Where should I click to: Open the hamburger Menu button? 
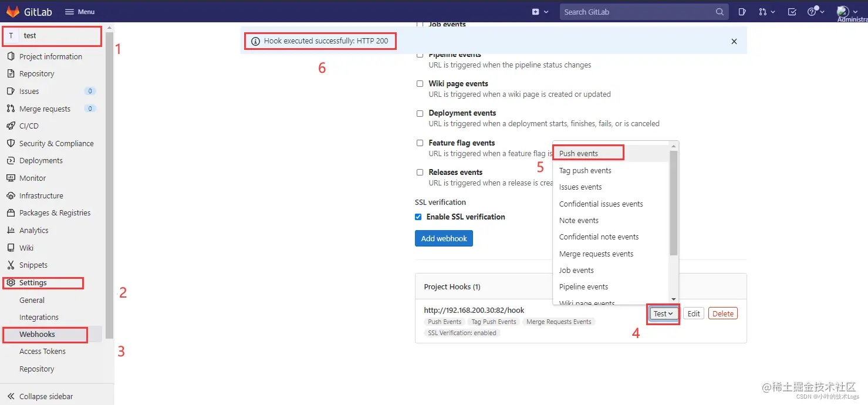79,12
